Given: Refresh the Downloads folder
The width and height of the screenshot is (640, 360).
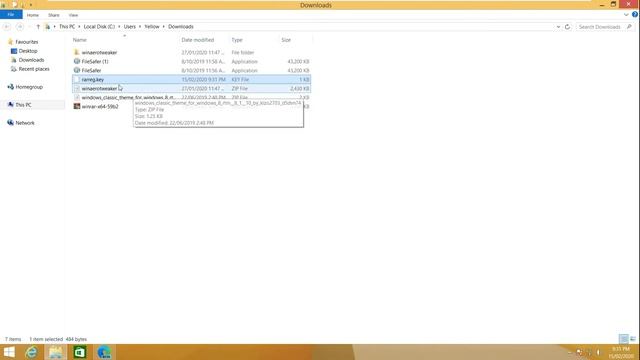Looking at the screenshot, I should click(x=567, y=27).
